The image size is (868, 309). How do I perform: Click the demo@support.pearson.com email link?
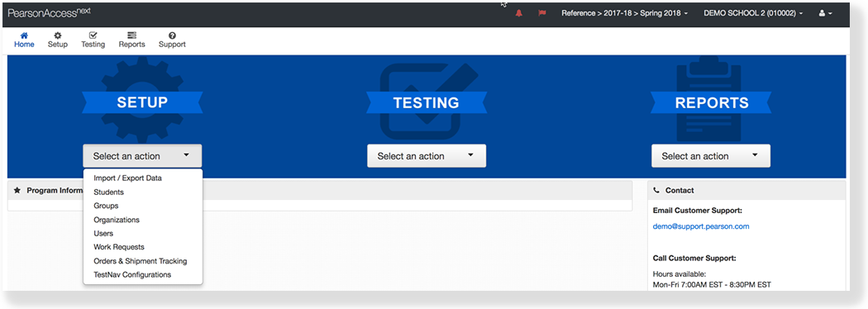pos(701,226)
